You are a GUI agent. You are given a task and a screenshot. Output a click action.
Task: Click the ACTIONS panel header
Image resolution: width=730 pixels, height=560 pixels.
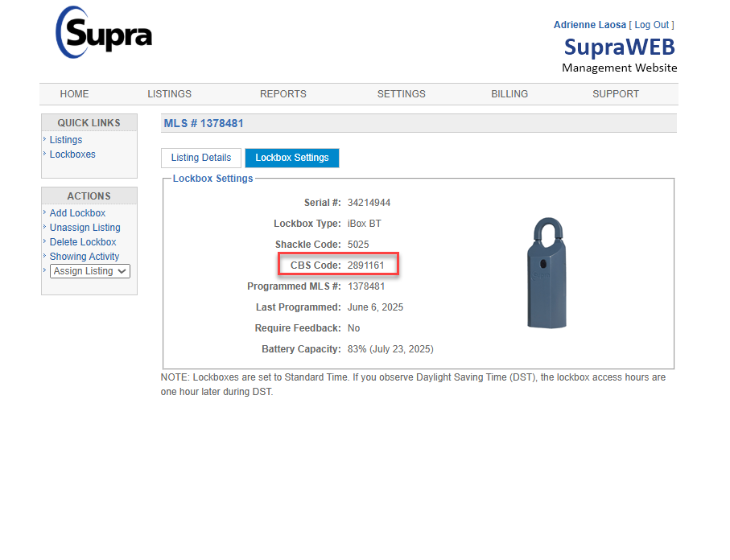[x=89, y=196]
